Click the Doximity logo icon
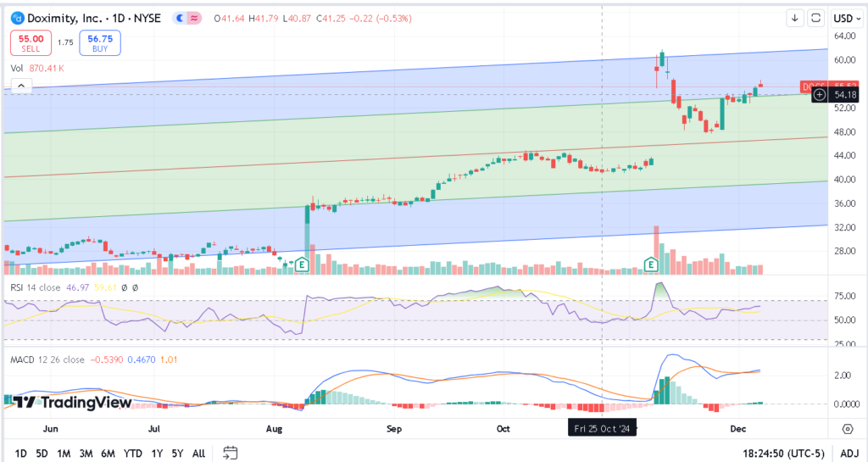868x462 pixels. pyautogui.click(x=18, y=19)
